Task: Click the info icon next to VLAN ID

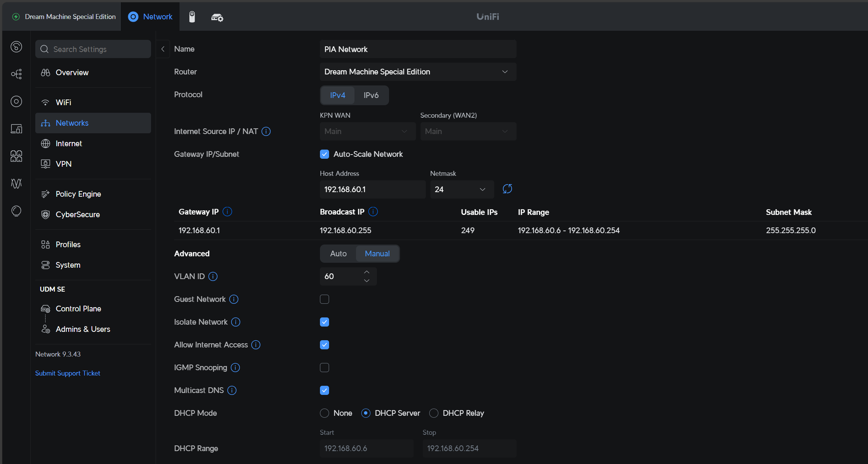Action: point(213,276)
